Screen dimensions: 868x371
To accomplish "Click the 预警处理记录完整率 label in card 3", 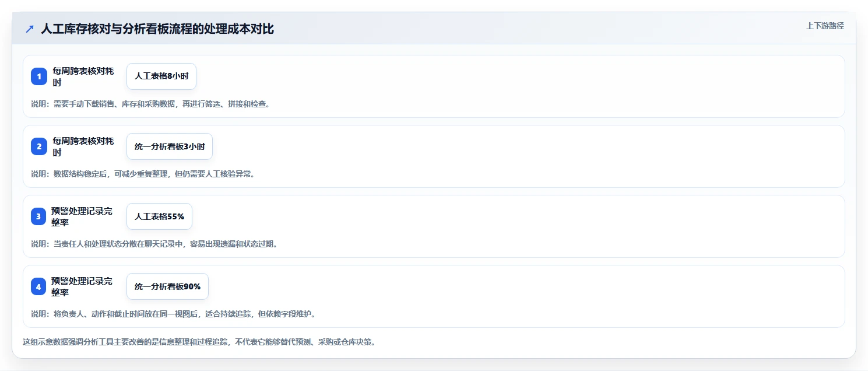I will [82, 216].
